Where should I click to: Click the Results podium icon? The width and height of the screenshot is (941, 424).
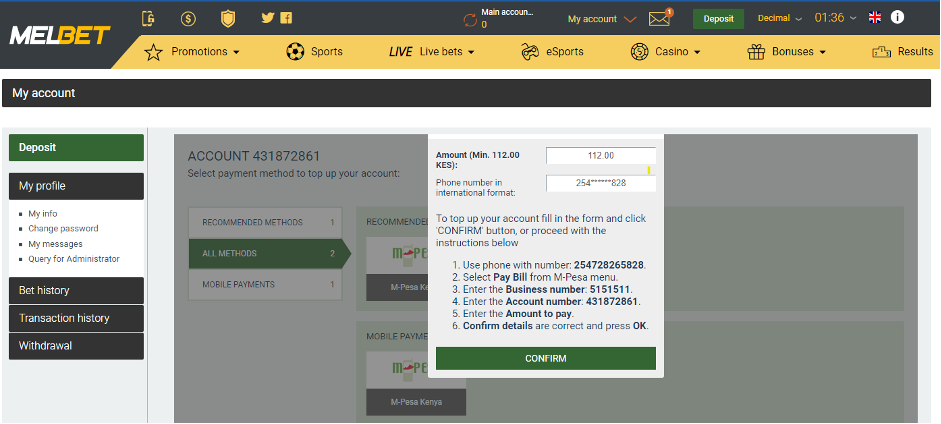click(x=882, y=52)
